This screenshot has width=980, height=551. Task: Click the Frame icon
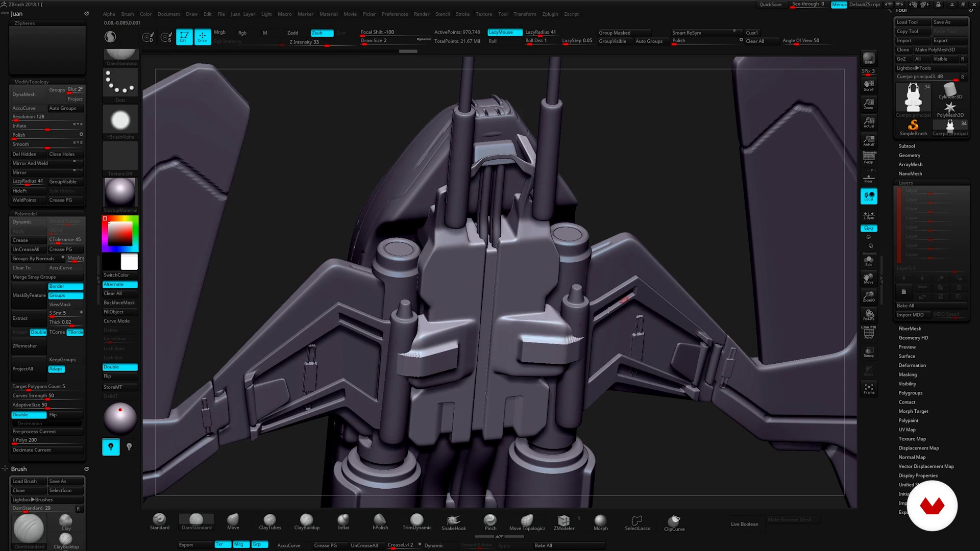pos(869,389)
